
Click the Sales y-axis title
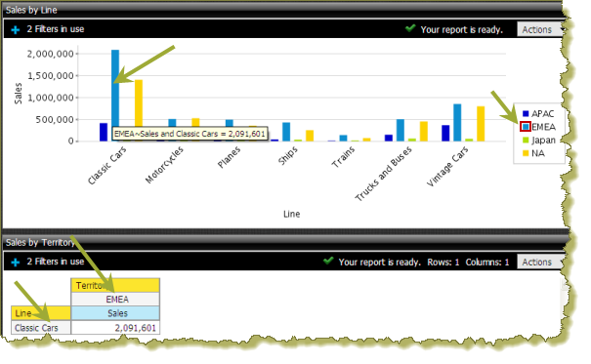coord(18,94)
